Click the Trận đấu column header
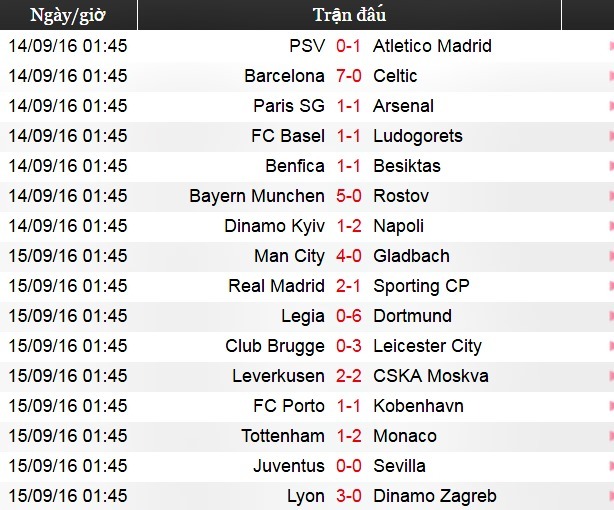This screenshot has width=614, height=510. (349, 15)
